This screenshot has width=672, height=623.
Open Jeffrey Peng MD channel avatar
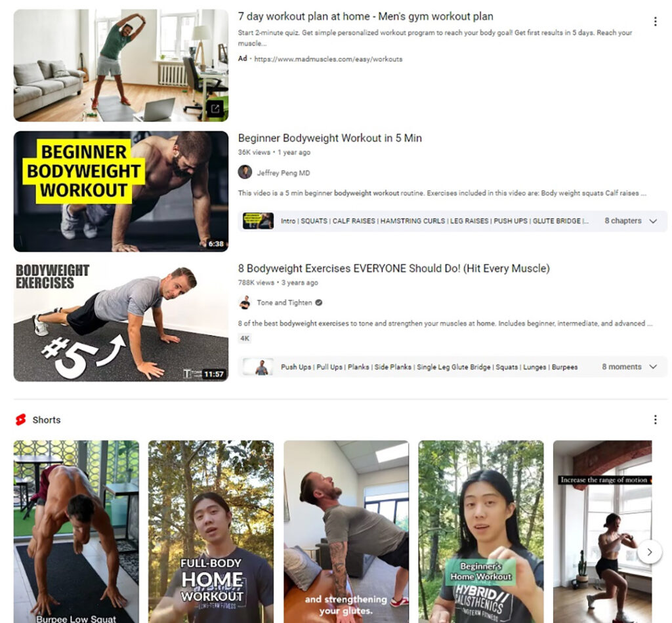[x=245, y=172]
